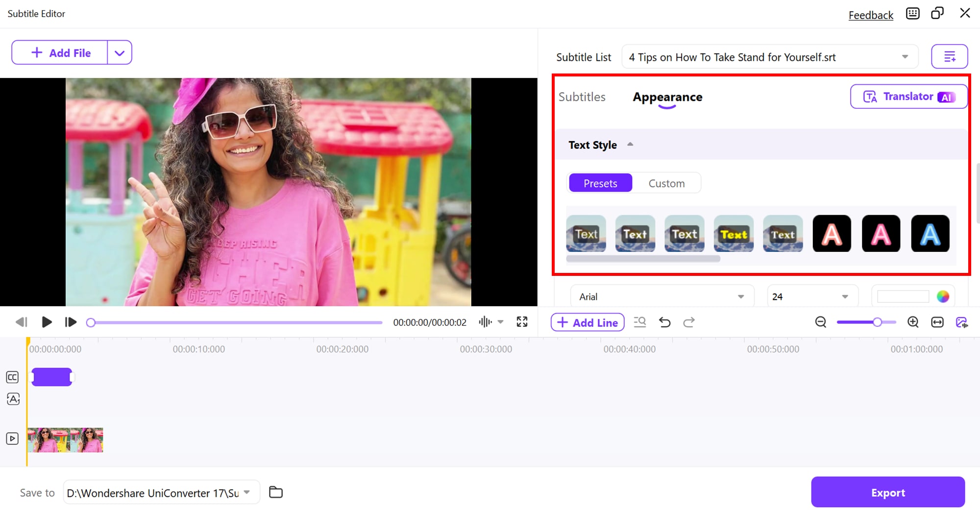This screenshot has height=515, width=980.
Task: Open the search and replace icon
Action: 639,322
